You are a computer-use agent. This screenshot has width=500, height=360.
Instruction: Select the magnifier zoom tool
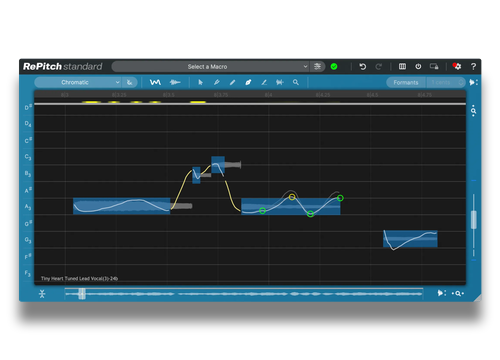coord(296,82)
